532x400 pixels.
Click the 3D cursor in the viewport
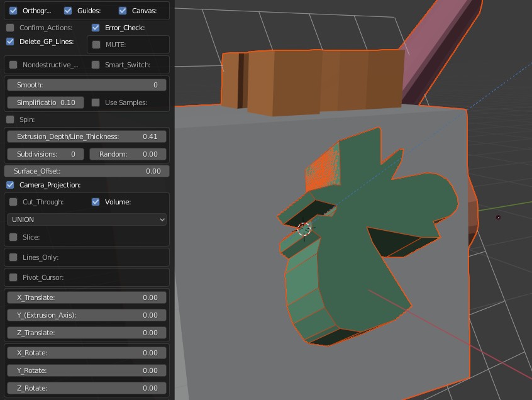coord(304,229)
